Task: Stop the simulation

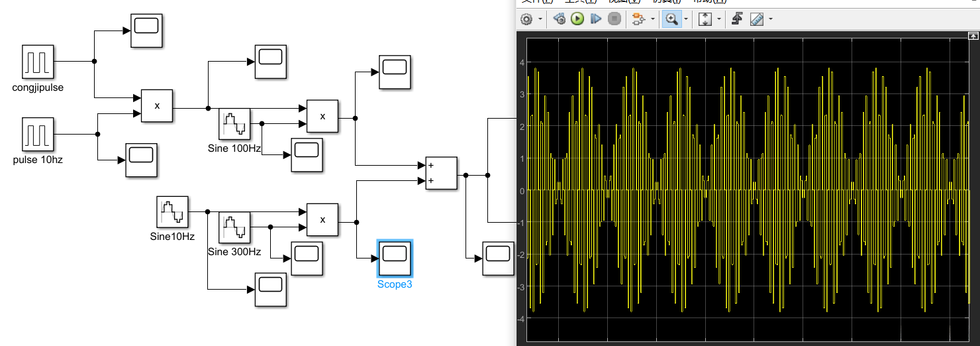Action: tap(614, 19)
